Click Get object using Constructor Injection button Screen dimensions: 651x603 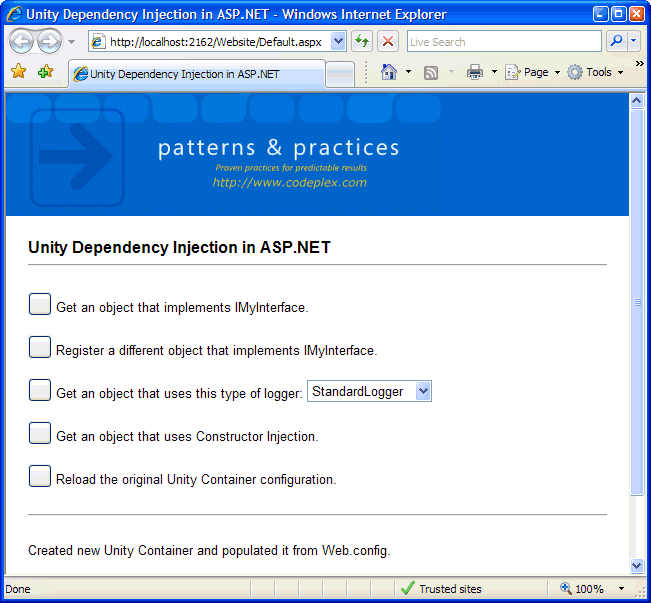coord(40,433)
